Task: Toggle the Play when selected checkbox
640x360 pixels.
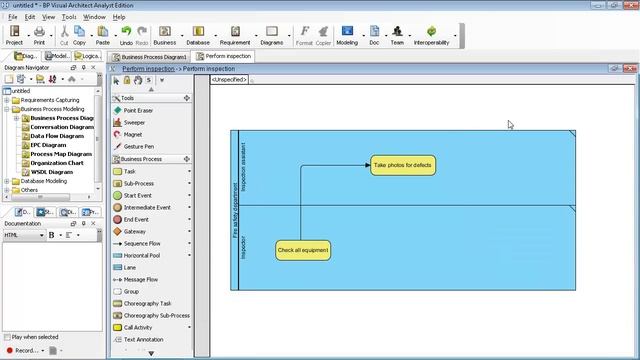Action: 7,337
